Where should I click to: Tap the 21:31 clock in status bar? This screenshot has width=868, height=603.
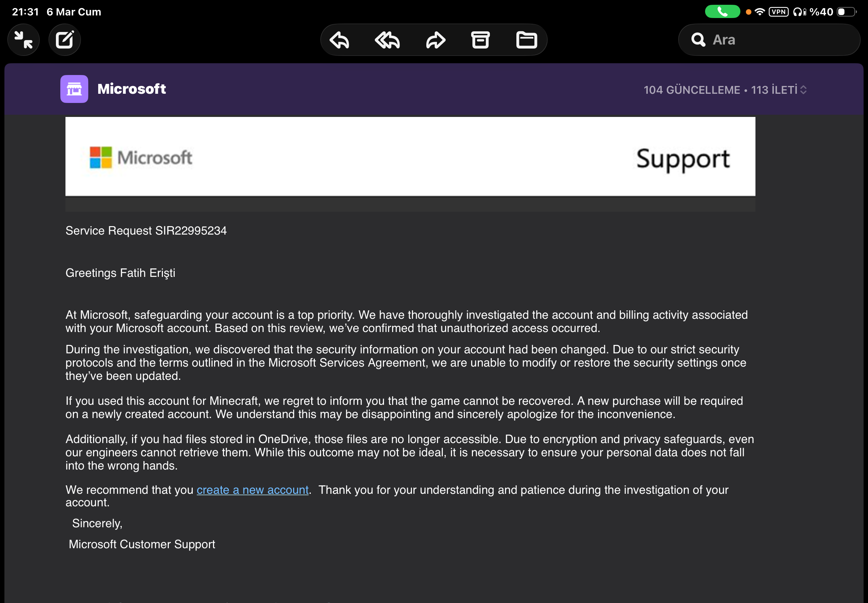tap(25, 12)
